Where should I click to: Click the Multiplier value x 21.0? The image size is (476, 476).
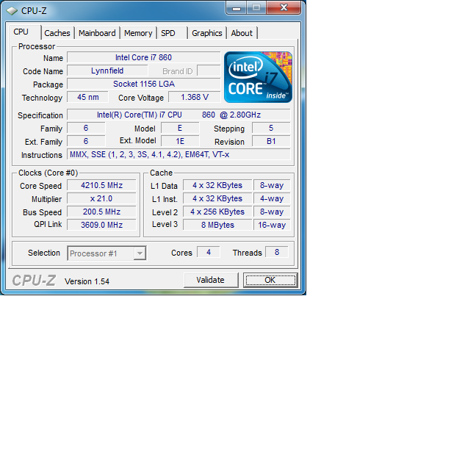tap(101, 198)
